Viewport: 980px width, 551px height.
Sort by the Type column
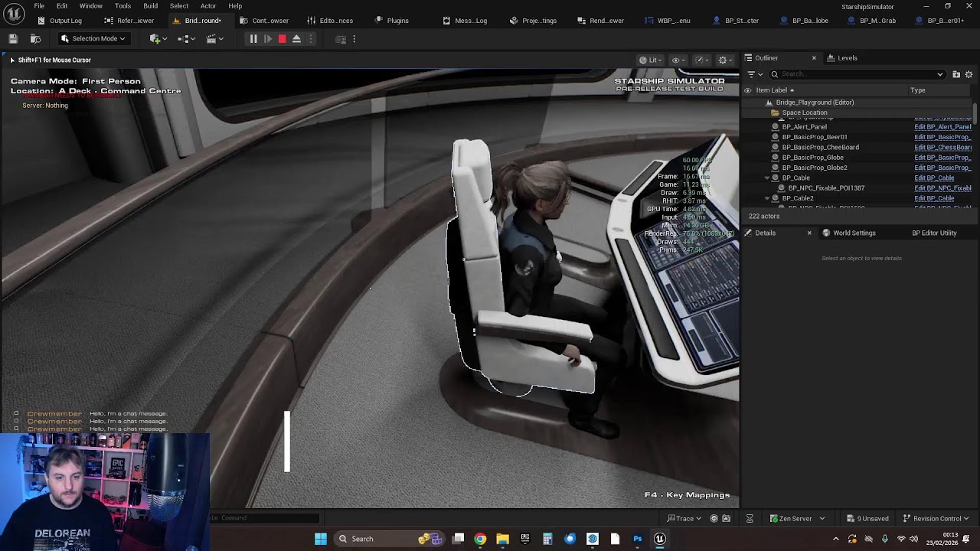pyautogui.click(x=917, y=90)
